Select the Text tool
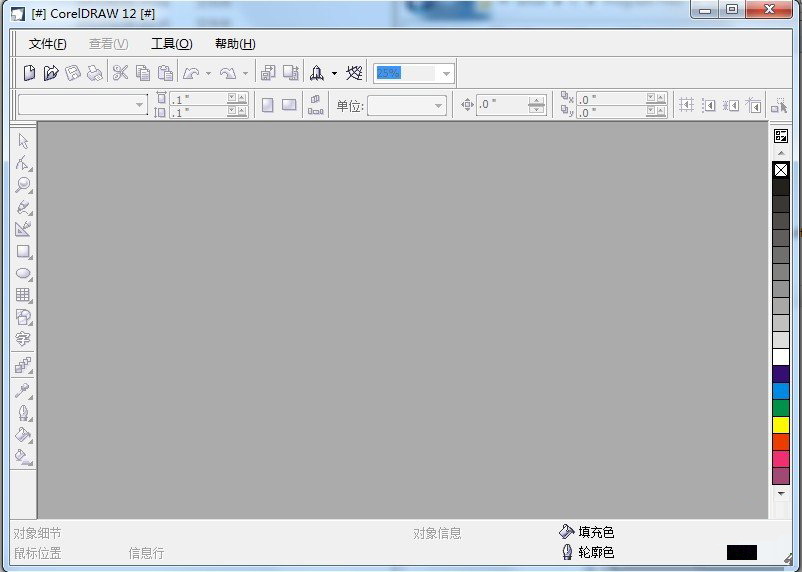This screenshot has width=802, height=572. 24,339
